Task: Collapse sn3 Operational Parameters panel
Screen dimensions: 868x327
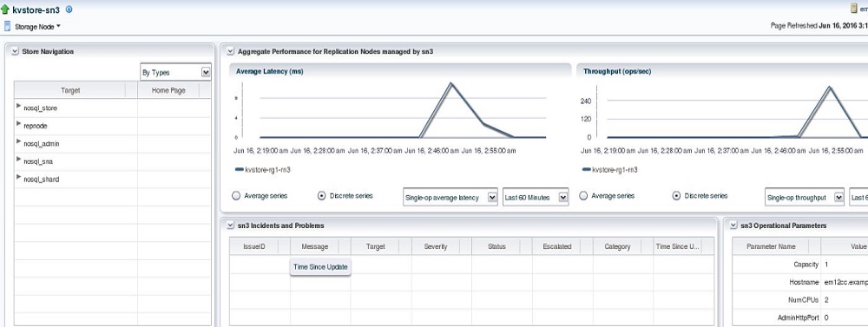Action: tap(733, 226)
